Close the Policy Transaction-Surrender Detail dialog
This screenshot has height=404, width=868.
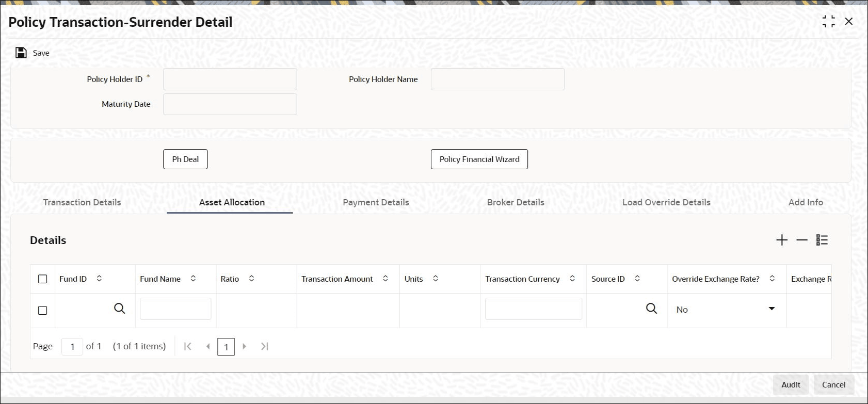849,21
